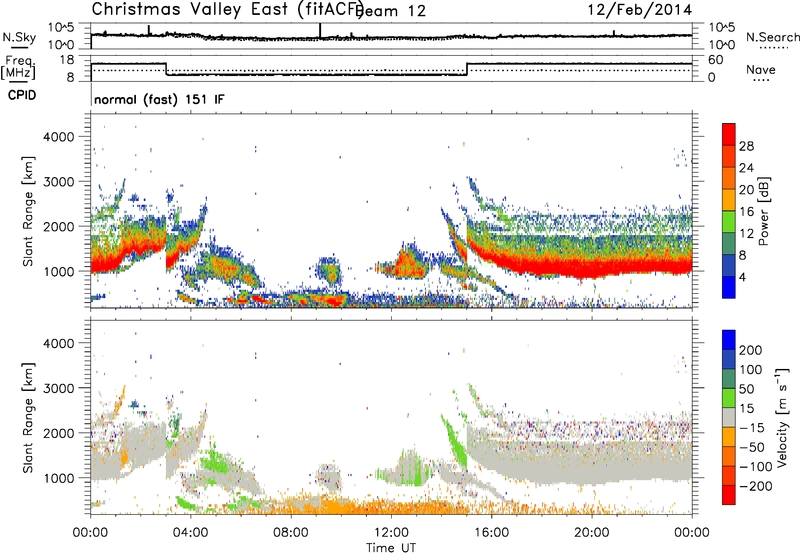This screenshot has height=554, width=800.
Task: Click the "24" tick on the power scale
Action: click(x=746, y=168)
